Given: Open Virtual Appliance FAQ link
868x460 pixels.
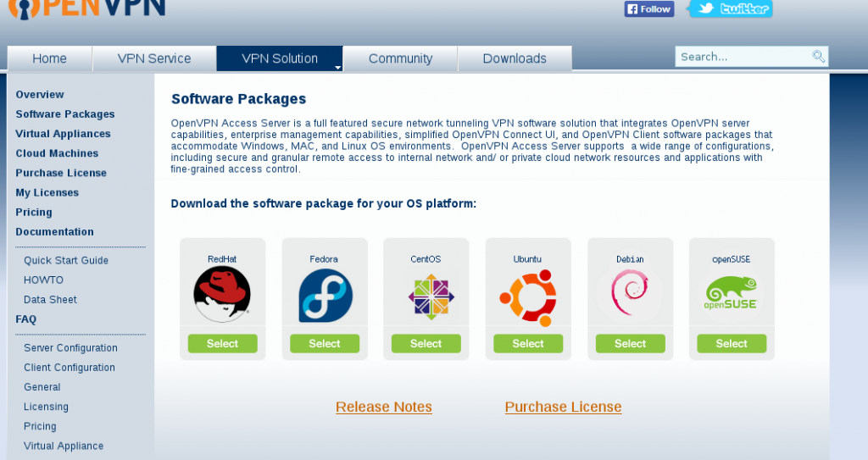Looking at the screenshot, I should coord(64,446).
